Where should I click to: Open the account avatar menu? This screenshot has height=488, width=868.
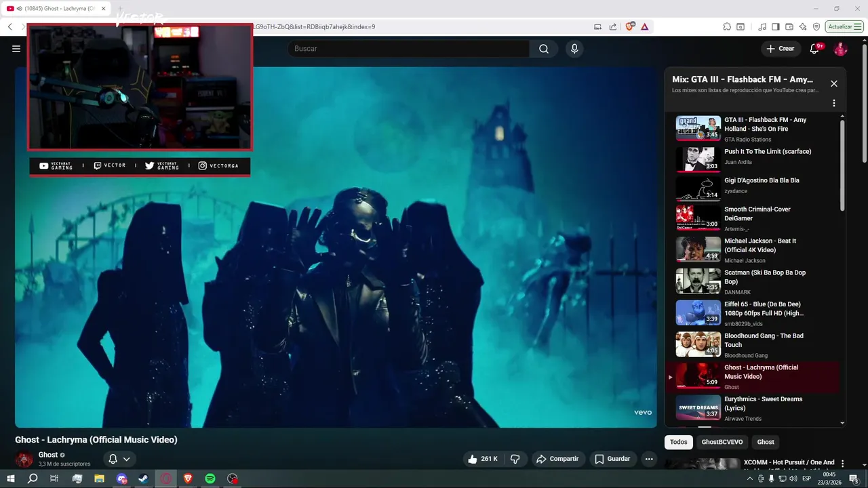coord(840,49)
